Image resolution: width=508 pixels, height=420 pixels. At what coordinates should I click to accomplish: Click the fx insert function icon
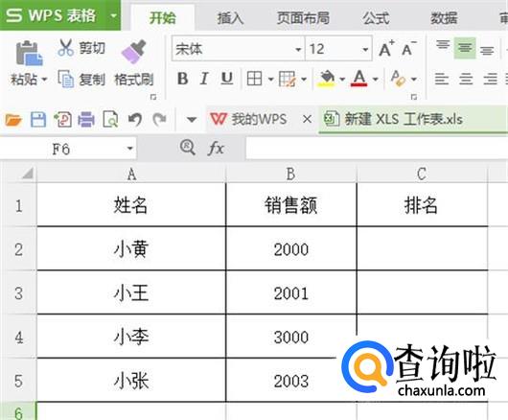pyautogui.click(x=216, y=149)
